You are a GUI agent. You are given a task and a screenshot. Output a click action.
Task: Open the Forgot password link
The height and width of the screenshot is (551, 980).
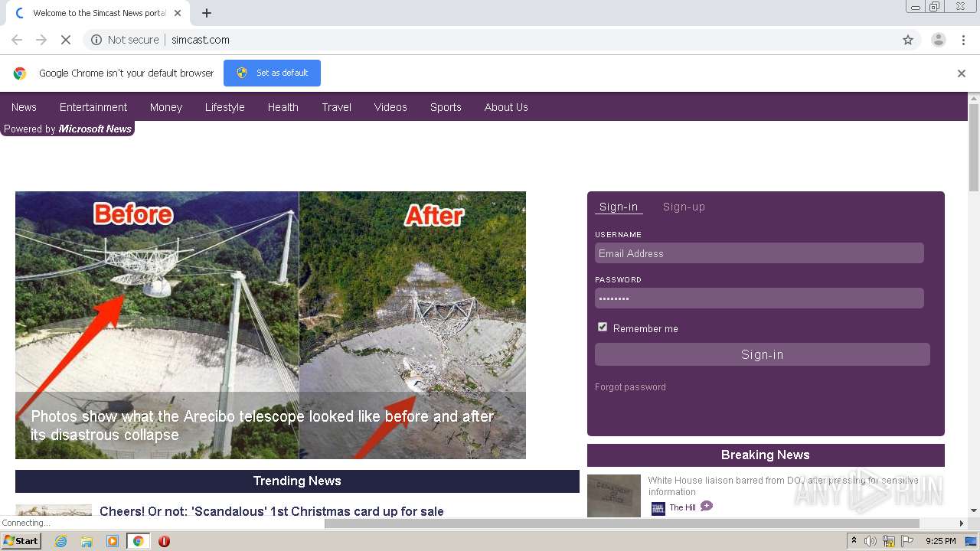630,387
